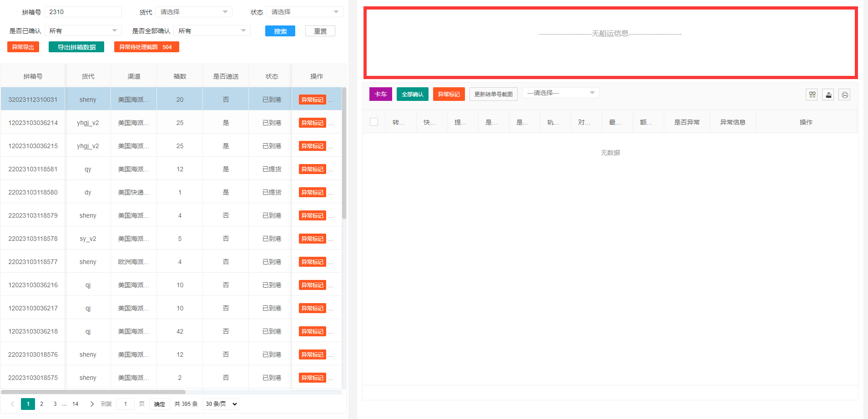868x419 pixels.
Task: Click the purple 卡车 button
Action: pyautogui.click(x=381, y=94)
